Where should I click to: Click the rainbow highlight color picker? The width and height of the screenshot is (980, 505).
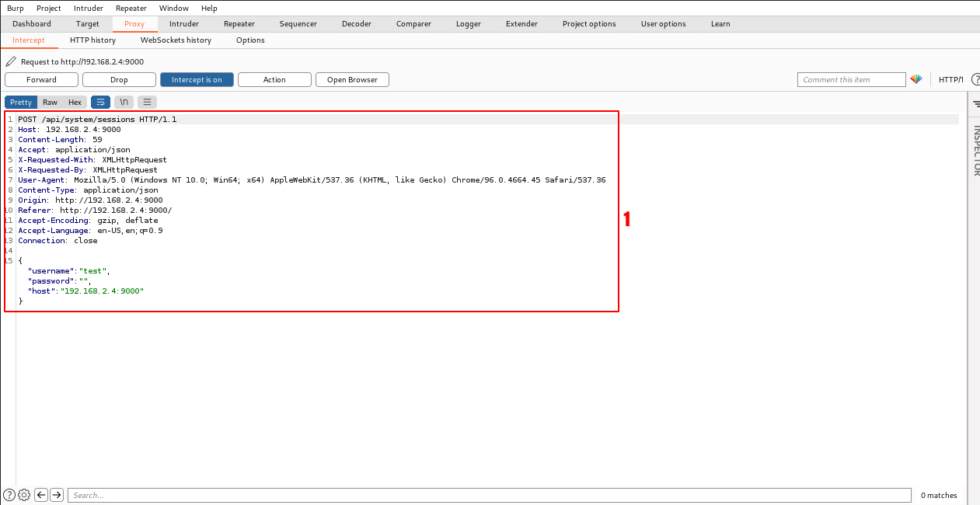tap(916, 79)
